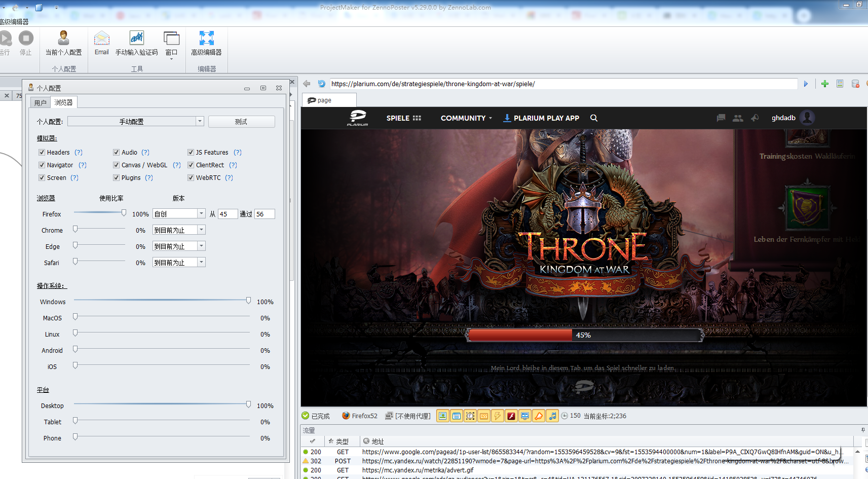Toggle the Flash plugin icon

(511, 416)
